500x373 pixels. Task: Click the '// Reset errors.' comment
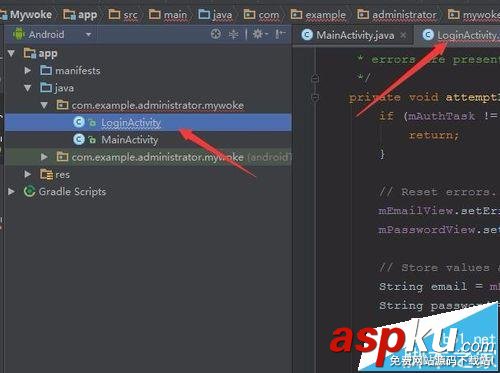coord(438,192)
